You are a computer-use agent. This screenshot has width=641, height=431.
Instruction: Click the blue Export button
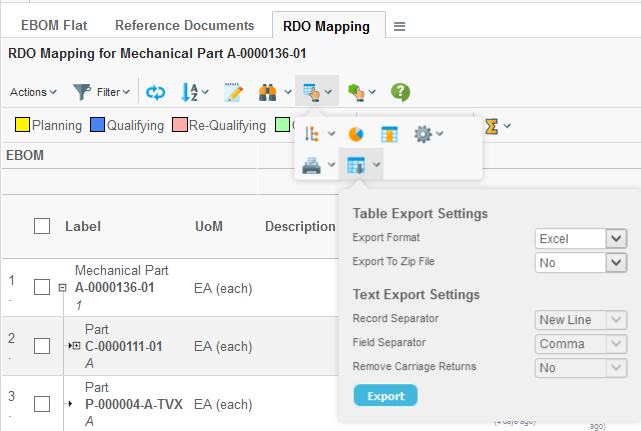385,396
